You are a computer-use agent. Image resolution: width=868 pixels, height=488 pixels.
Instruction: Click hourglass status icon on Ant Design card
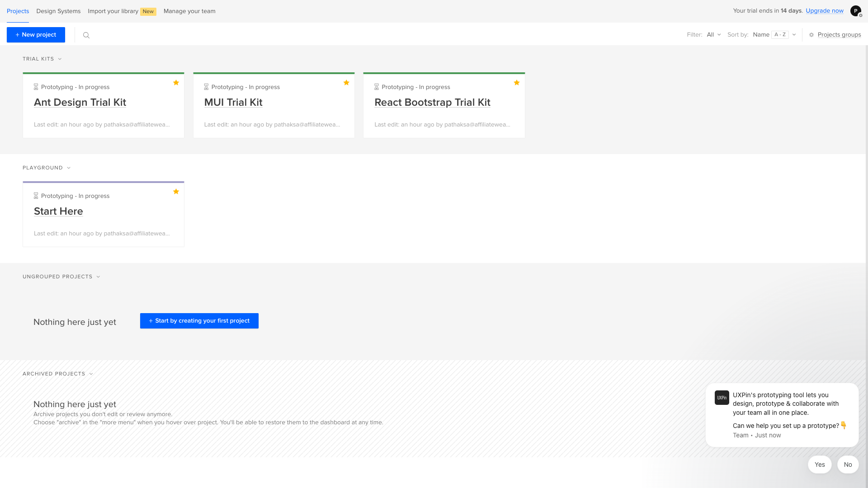36,87
